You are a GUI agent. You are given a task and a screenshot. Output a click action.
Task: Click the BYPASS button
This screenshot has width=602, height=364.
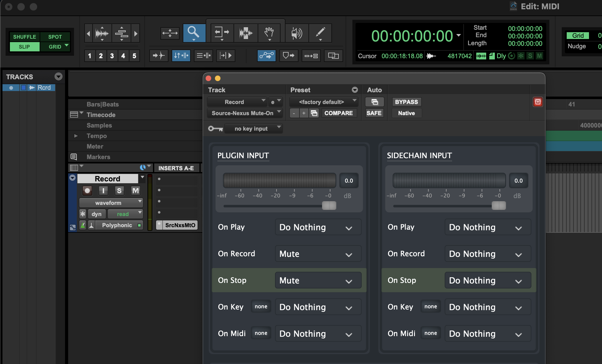pos(406,102)
